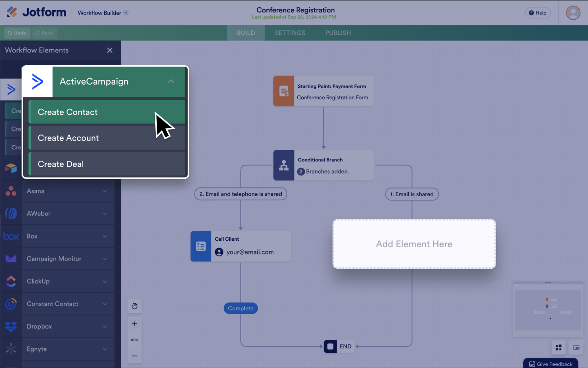Collapse the ActiveCampaign section
The image size is (588, 368).
click(x=171, y=81)
